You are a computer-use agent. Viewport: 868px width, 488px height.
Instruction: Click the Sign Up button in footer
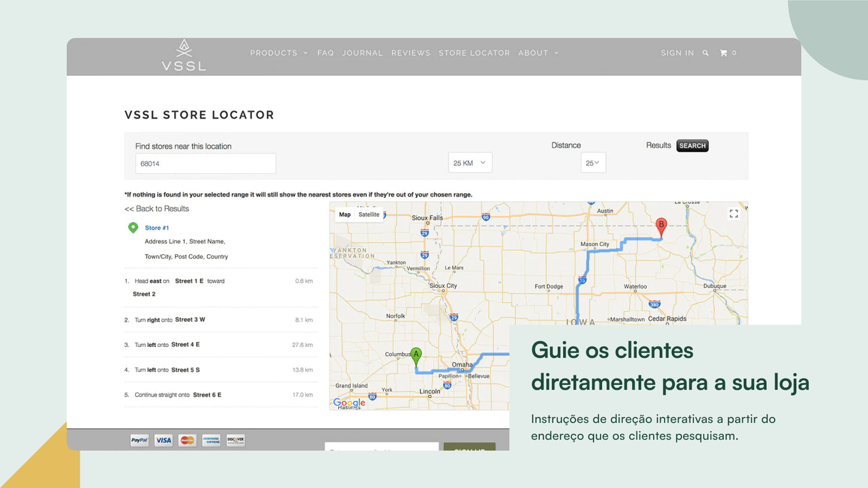469,447
